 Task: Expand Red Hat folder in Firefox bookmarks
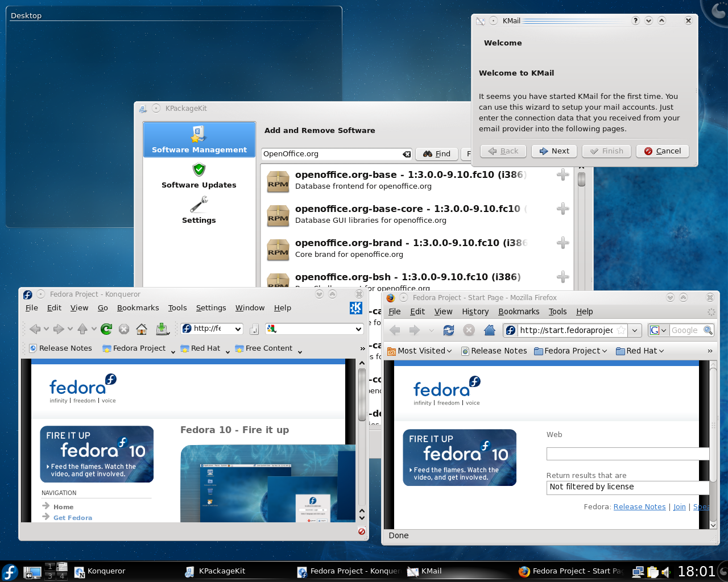tap(640, 351)
